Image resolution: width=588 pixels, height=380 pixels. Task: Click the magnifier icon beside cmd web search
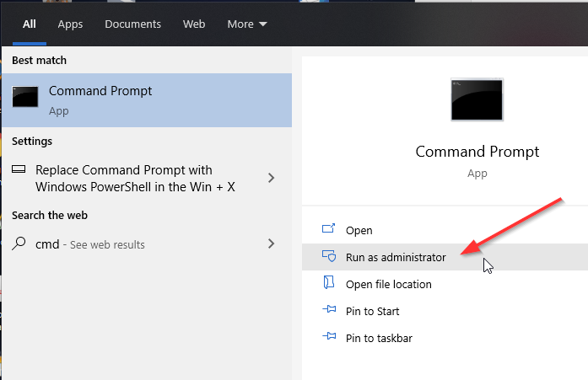19,244
